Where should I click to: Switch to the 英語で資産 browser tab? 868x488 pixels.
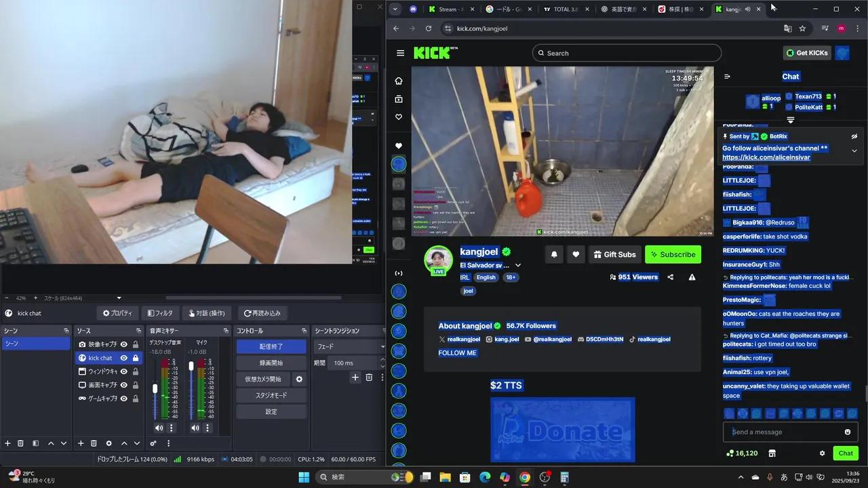click(623, 9)
